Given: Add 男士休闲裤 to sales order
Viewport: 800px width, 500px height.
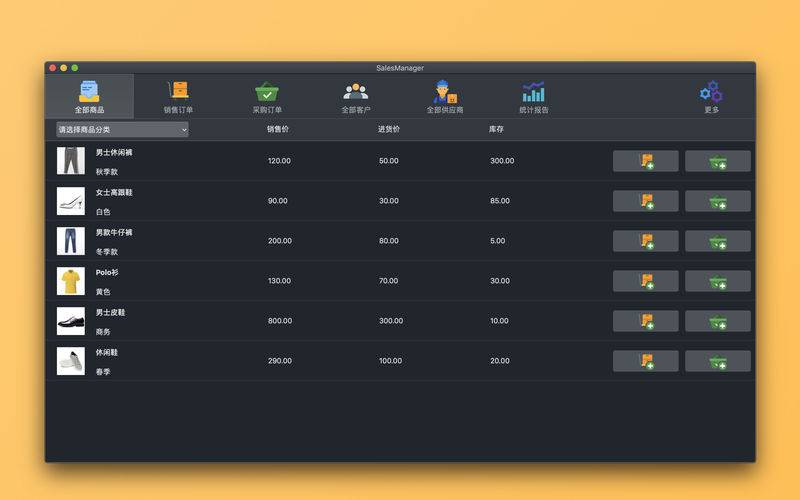Looking at the screenshot, I should coord(645,161).
